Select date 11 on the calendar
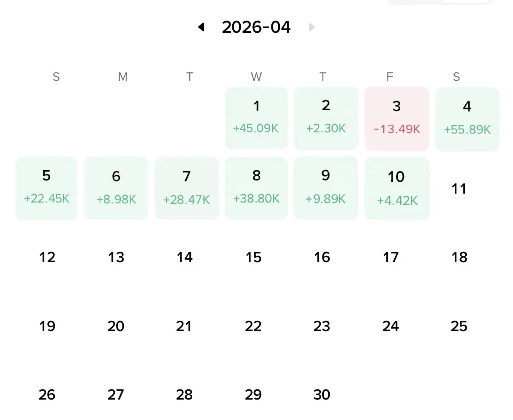 [x=459, y=189]
